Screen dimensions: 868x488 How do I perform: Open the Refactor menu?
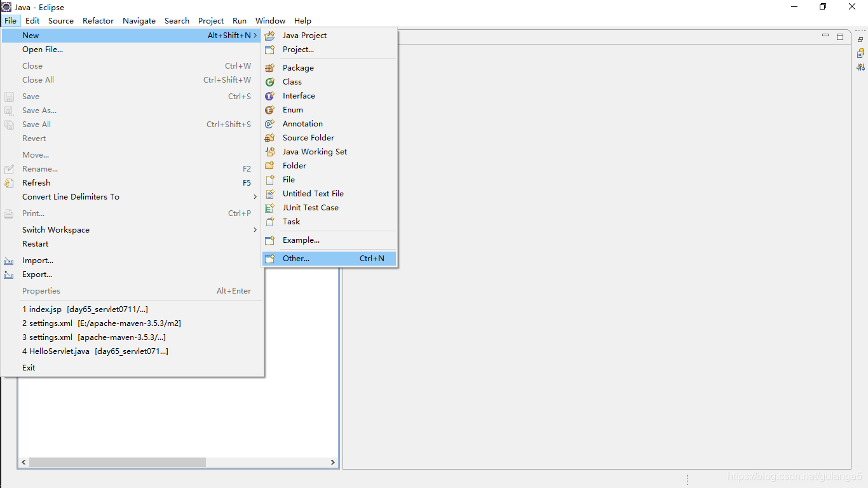pos(98,20)
